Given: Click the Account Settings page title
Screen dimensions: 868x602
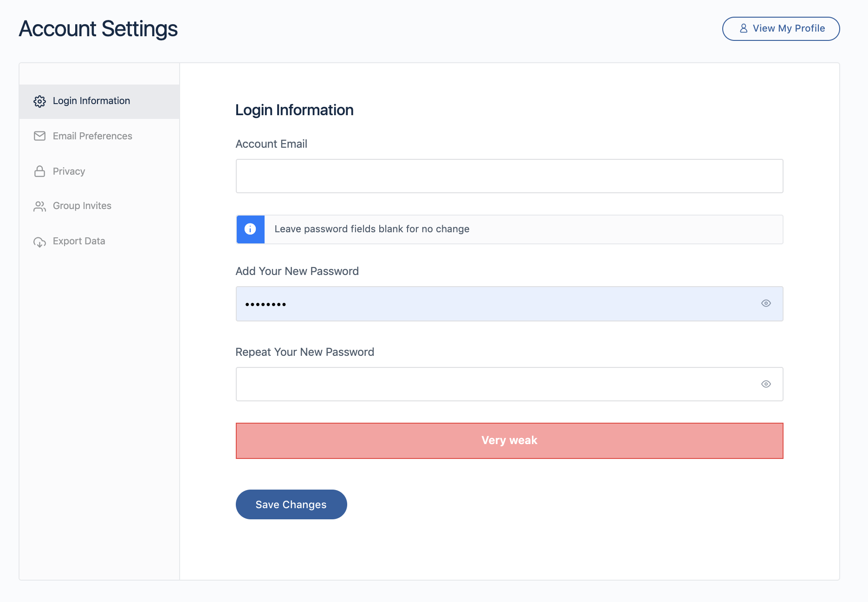Looking at the screenshot, I should click(98, 29).
